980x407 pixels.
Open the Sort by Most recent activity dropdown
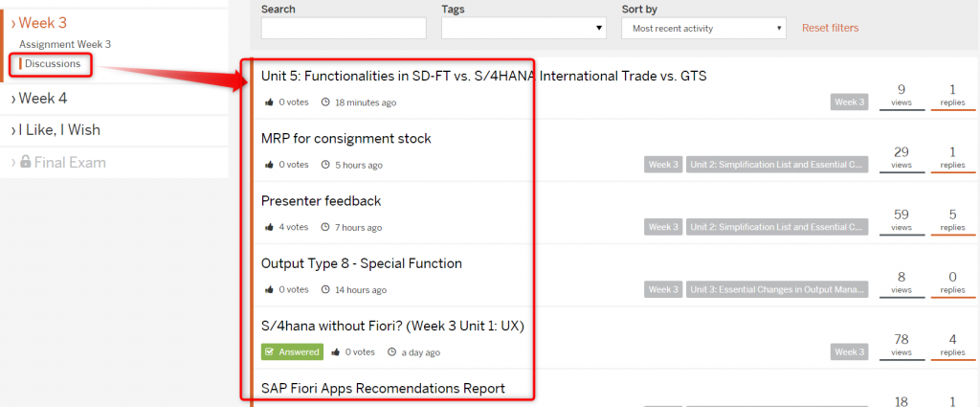[x=703, y=28]
